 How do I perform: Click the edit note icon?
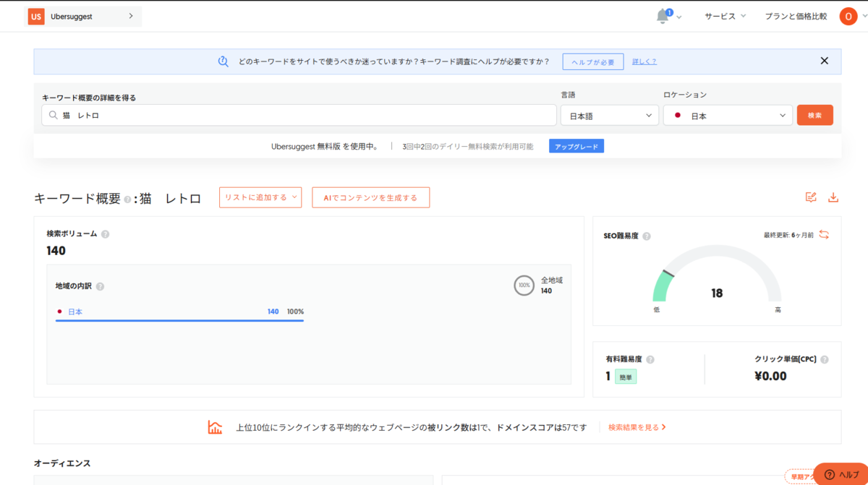point(811,197)
